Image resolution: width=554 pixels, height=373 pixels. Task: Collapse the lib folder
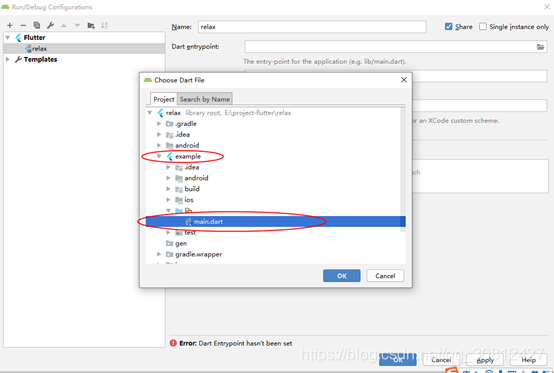pos(169,211)
